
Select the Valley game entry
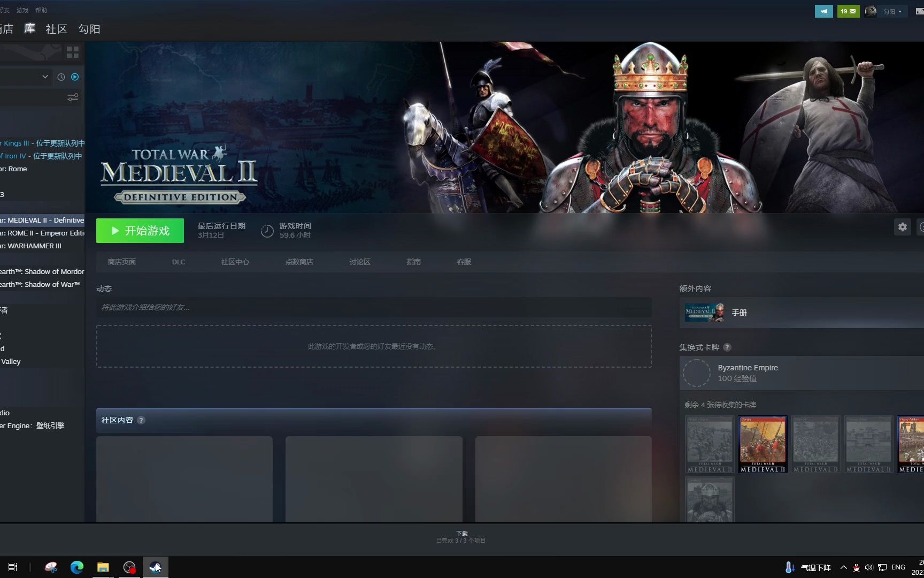click(42, 362)
